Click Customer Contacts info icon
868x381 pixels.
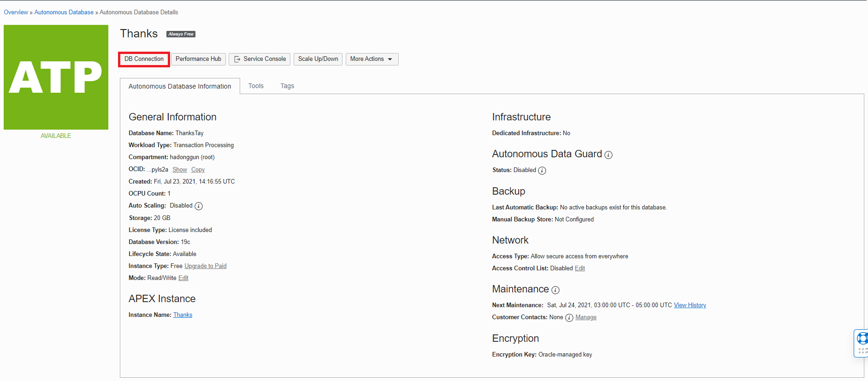[569, 318]
